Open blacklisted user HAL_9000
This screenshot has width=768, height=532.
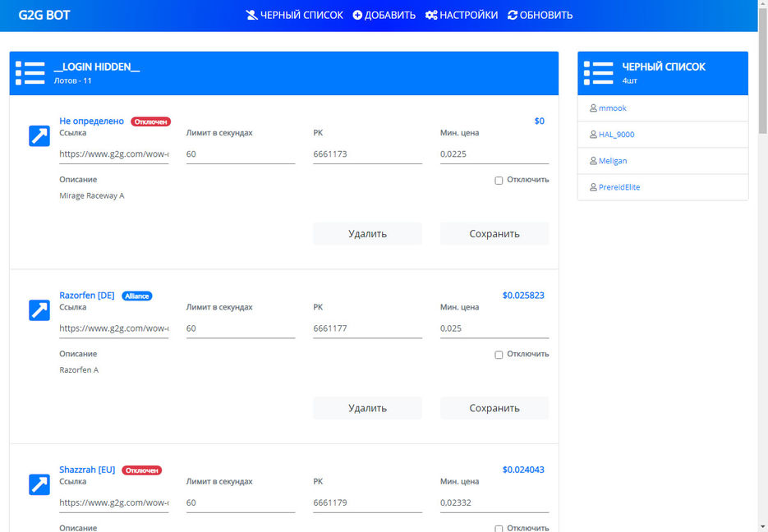point(616,135)
